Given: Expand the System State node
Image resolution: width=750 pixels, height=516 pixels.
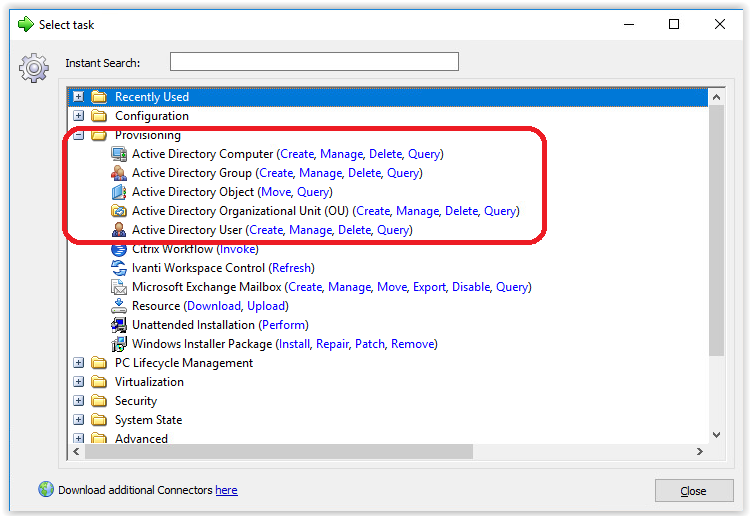Looking at the screenshot, I should pyautogui.click(x=78, y=420).
